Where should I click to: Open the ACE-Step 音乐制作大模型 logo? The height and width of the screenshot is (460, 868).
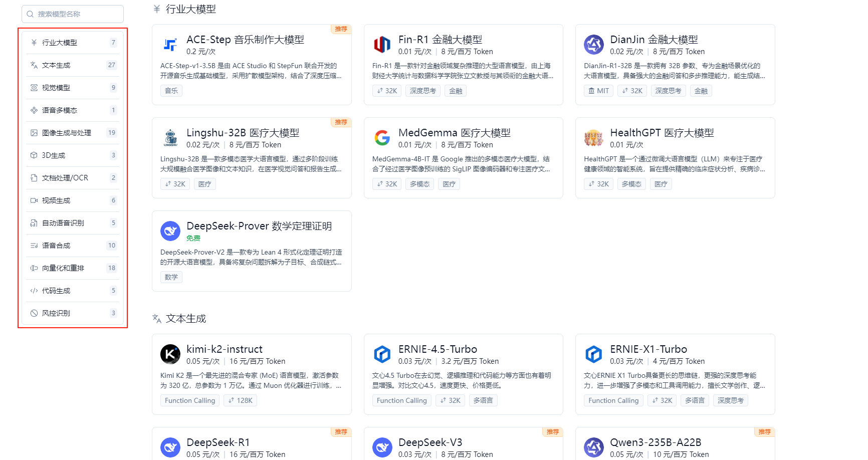pyautogui.click(x=170, y=45)
